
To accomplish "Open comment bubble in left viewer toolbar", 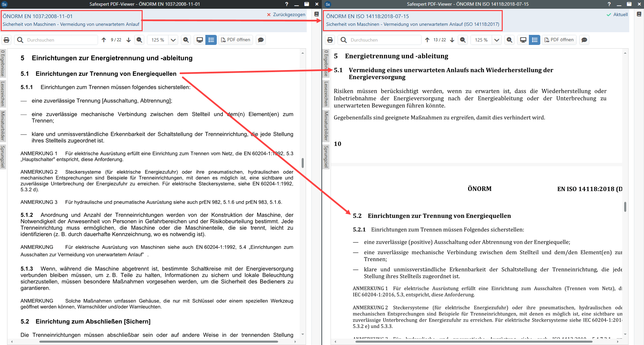I will point(261,40).
